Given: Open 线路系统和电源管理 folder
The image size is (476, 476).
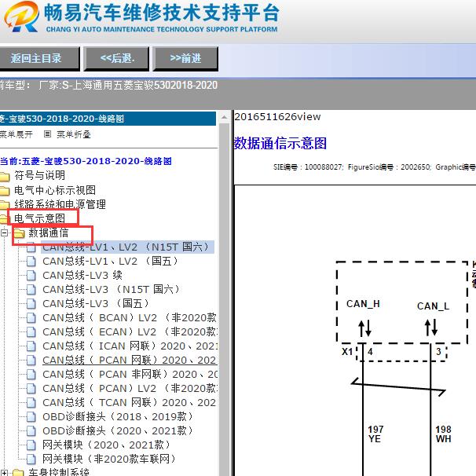Looking at the screenshot, I should point(60,204).
